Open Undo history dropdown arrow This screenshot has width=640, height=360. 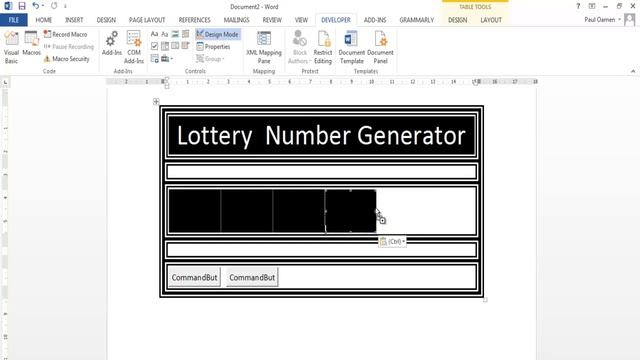tap(43, 6)
